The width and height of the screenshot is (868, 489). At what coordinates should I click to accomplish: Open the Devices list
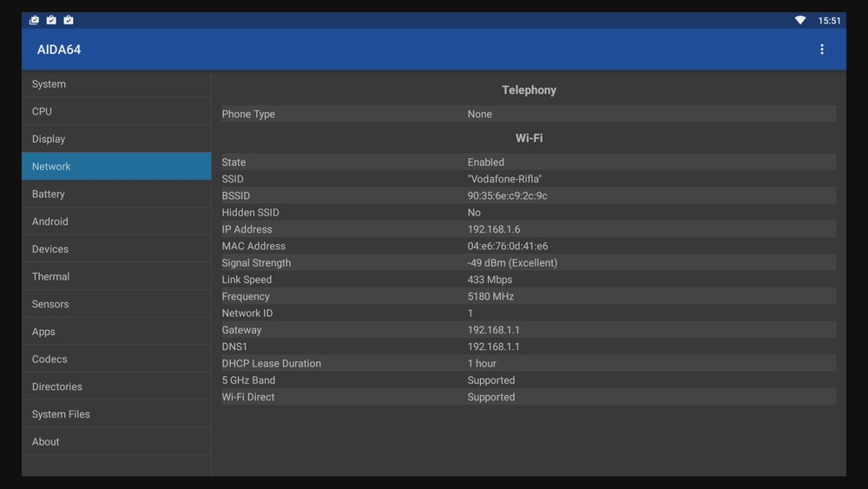point(116,249)
